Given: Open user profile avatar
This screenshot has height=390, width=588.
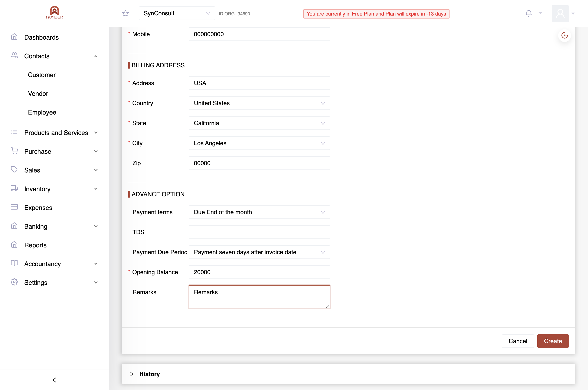Looking at the screenshot, I should [560, 14].
